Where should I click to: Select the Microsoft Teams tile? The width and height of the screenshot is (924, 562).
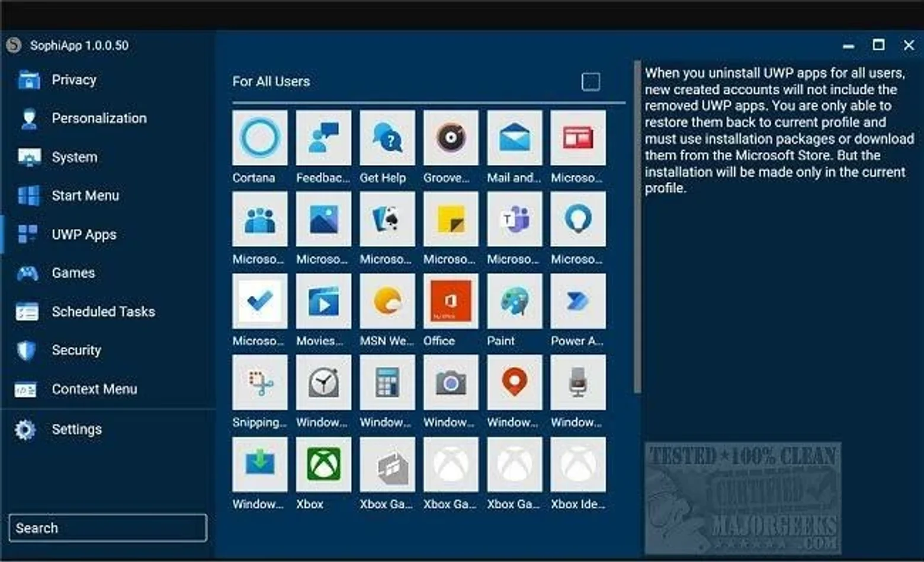click(x=515, y=219)
